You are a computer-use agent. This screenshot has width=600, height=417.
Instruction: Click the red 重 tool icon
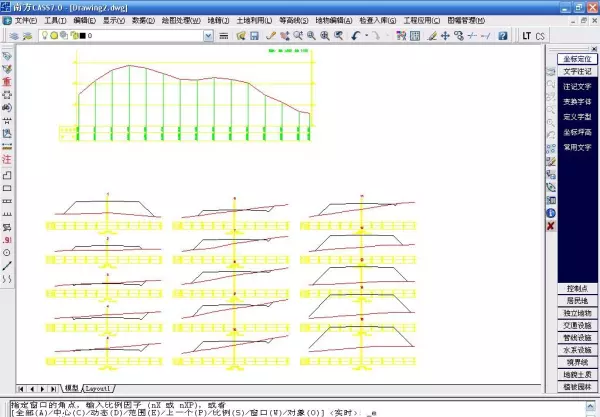(x=7, y=82)
